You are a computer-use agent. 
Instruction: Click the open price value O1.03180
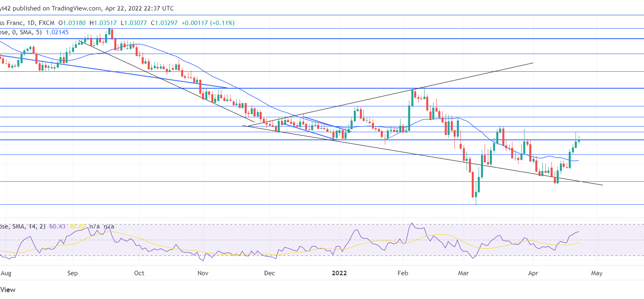(72, 23)
